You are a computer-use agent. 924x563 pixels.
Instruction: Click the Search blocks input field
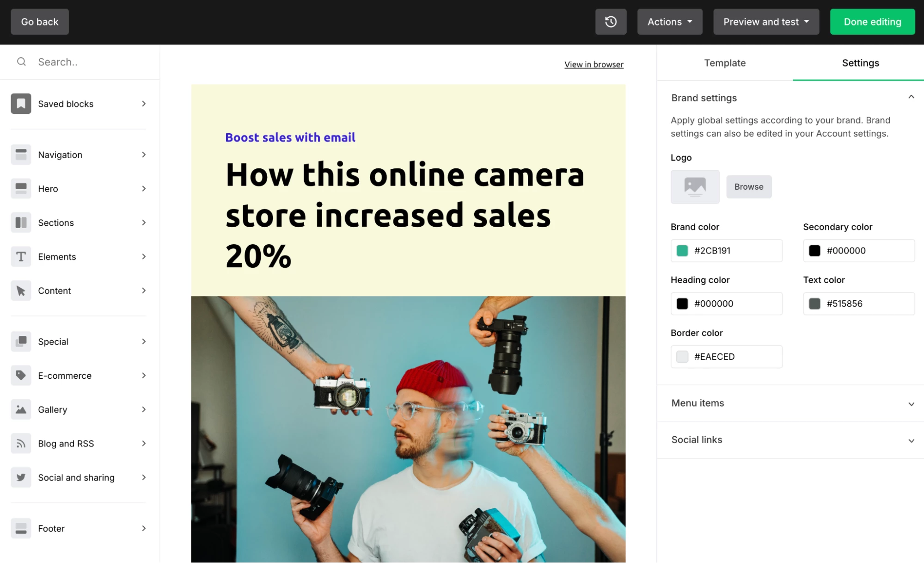[x=92, y=62]
